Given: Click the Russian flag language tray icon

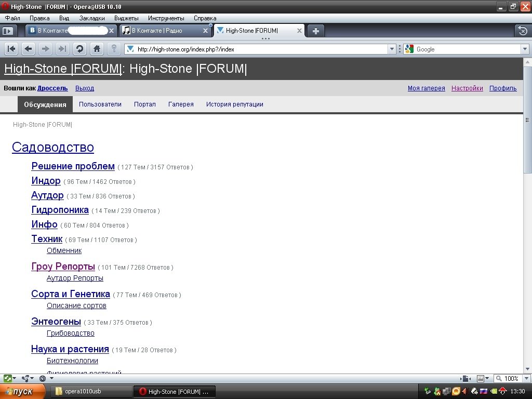Looking at the screenshot, I should coord(484,392).
